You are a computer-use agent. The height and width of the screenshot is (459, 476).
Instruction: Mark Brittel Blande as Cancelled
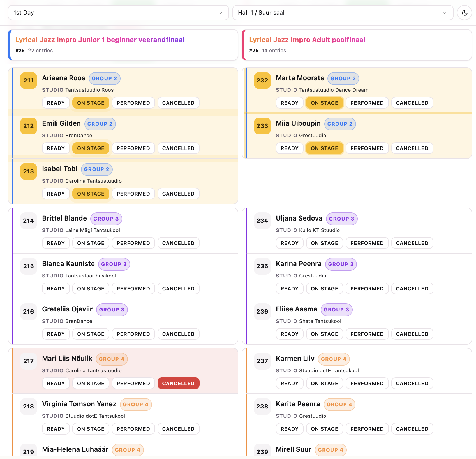click(178, 243)
